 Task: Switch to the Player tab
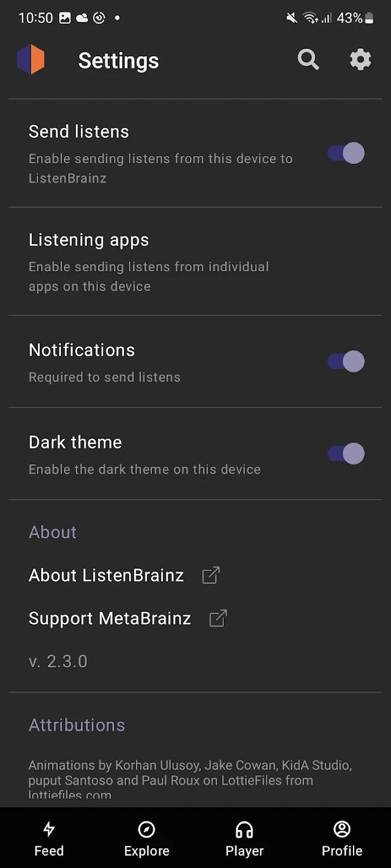coord(244,838)
